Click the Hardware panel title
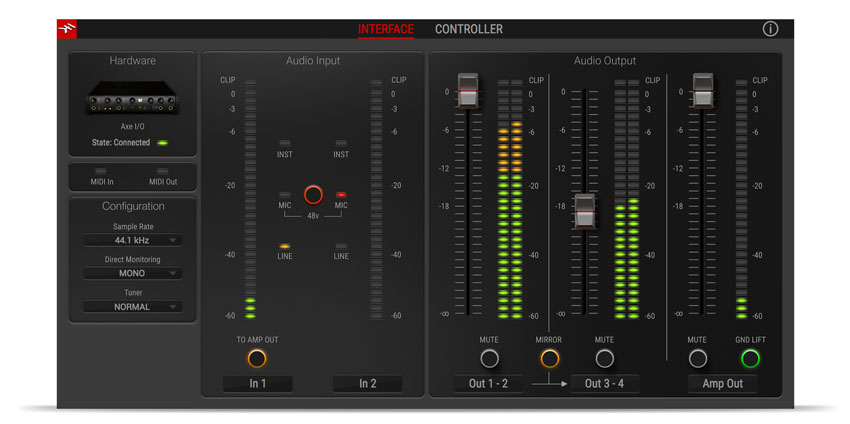The image size is (850, 424). click(x=133, y=61)
